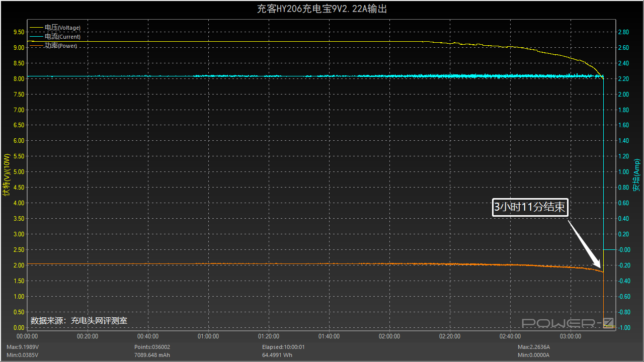Select the 3小时11分结束 annotation box

tap(530, 207)
